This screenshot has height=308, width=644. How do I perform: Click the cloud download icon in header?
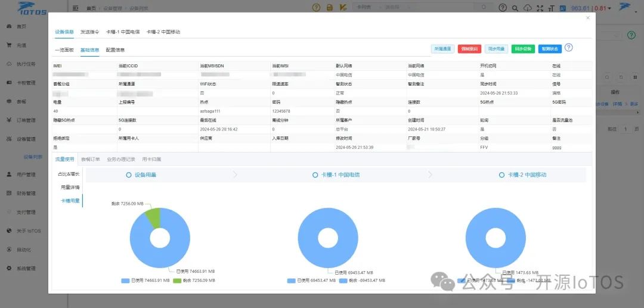point(528,8)
